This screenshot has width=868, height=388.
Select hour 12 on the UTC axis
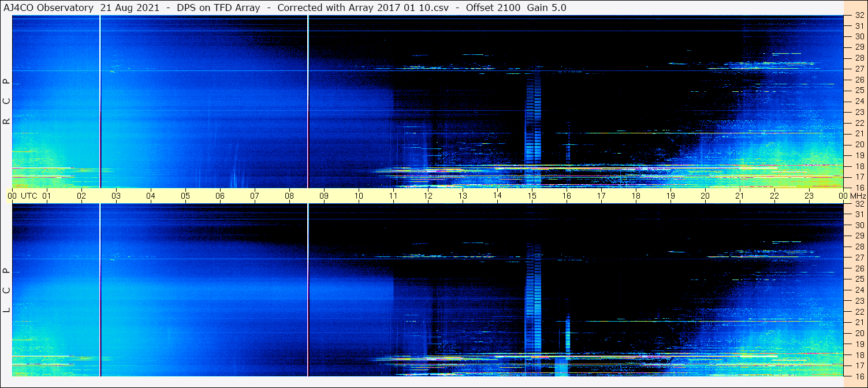click(428, 196)
